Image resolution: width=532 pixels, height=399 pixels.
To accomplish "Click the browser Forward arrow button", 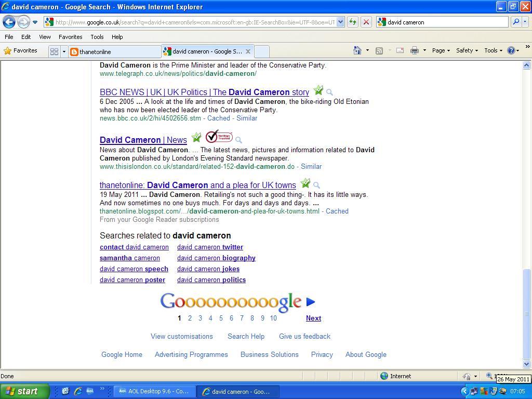I will point(23,22).
